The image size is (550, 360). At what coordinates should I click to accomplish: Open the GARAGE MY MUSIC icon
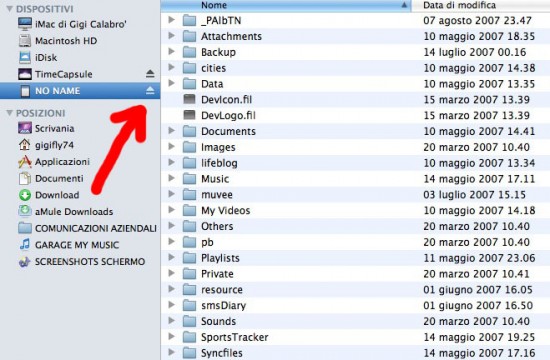[25, 245]
